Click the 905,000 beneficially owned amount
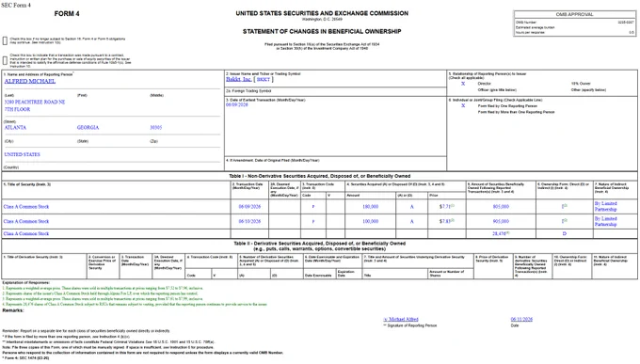The width and height of the screenshot is (640, 364). click(x=501, y=222)
